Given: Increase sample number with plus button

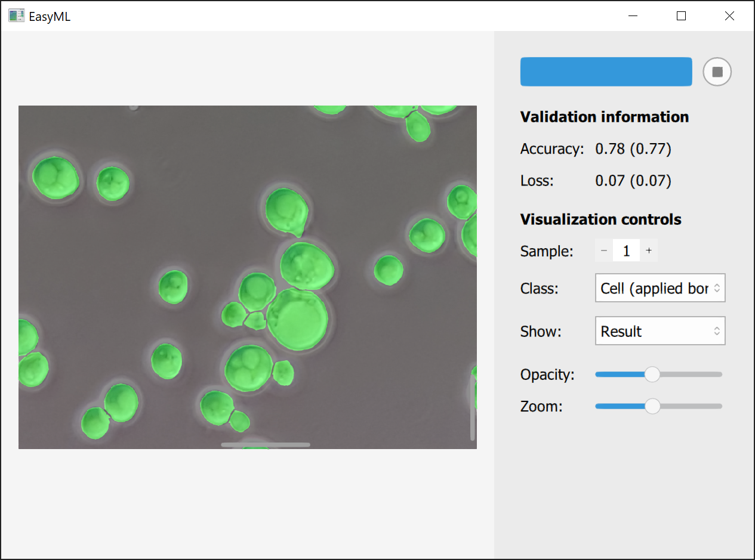Looking at the screenshot, I should [x=649, y=251].
